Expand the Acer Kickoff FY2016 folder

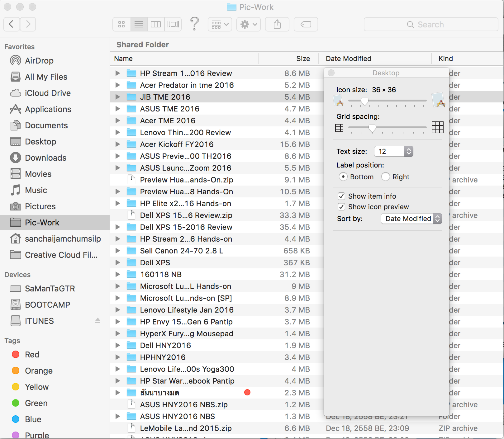(118, 144)
